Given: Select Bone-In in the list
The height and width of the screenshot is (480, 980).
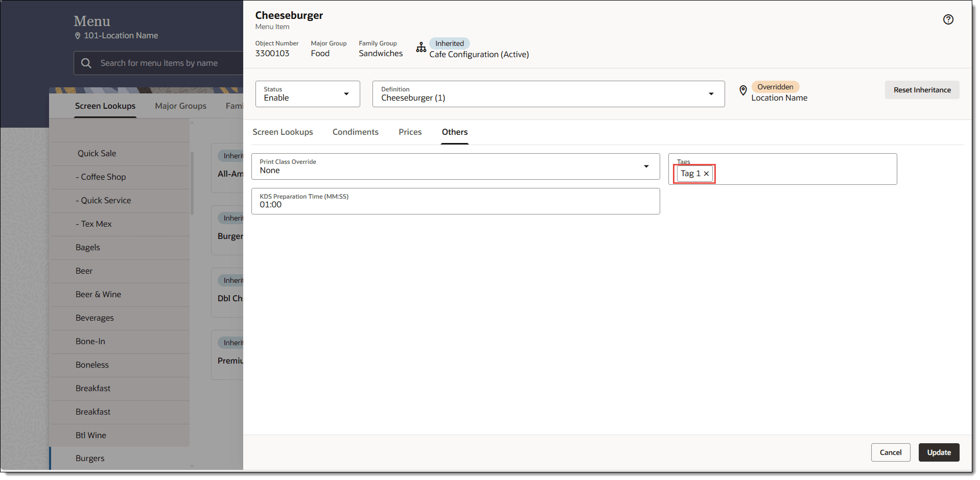Looking at the screenshot, I should (x=120, y=341).
